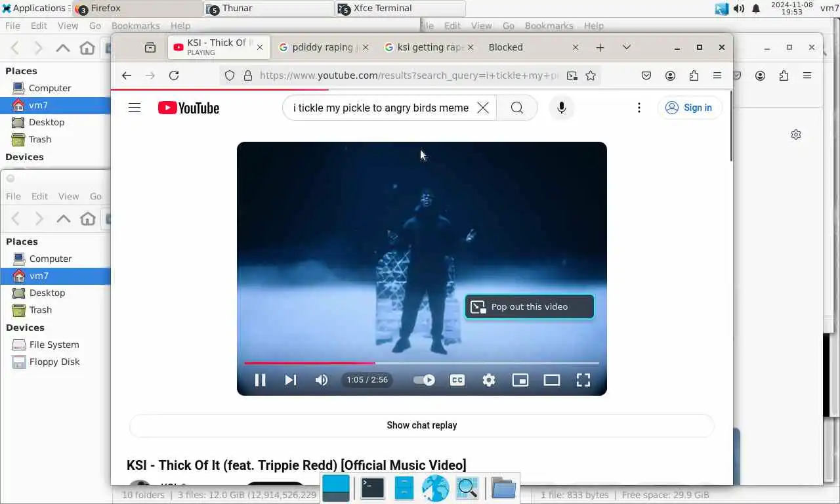Reload the current Firefox page

coord(174,75)
